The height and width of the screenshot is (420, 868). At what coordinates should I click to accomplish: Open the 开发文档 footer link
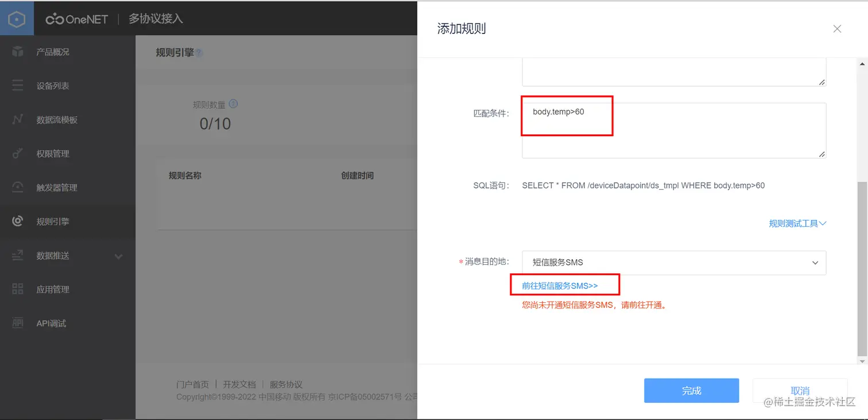(x=239, y=384)
